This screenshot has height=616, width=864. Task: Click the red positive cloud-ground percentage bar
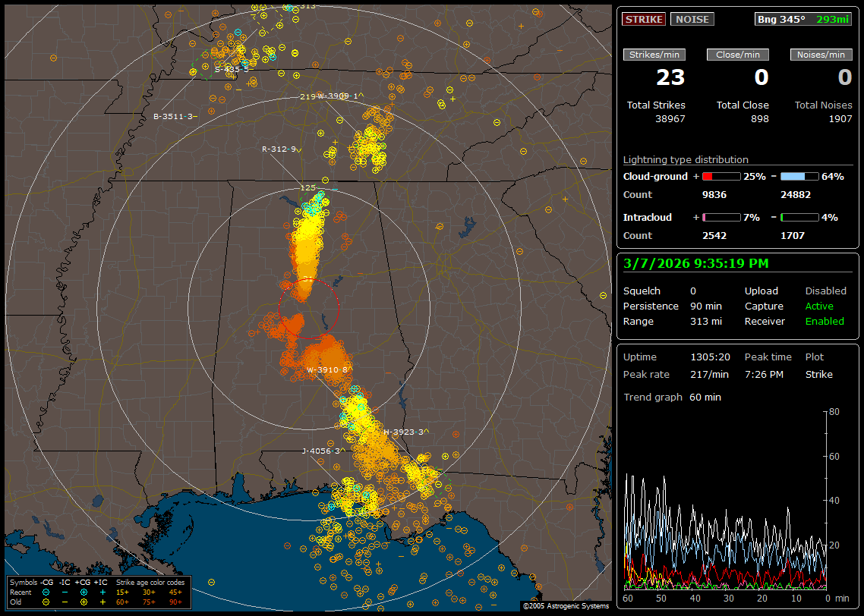(x=721, y=176)
